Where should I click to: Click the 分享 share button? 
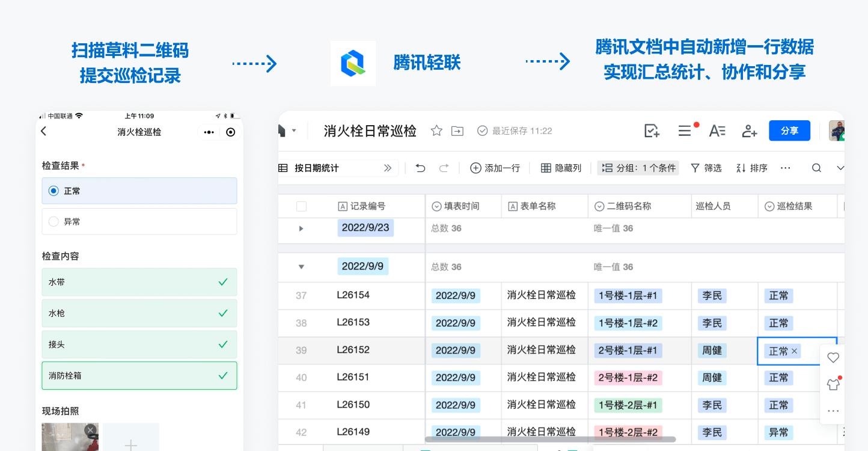pos(789,130)
